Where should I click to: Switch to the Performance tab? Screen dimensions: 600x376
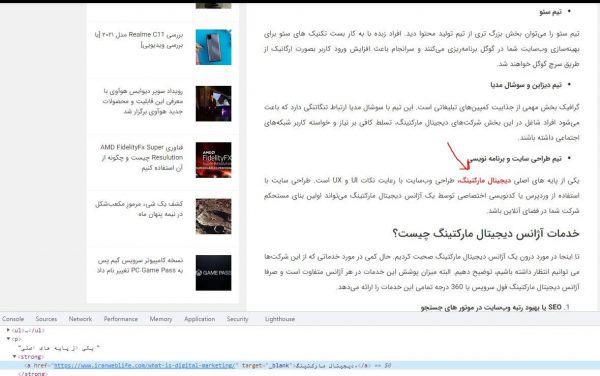pyautogui.click(x=121, y=319)
